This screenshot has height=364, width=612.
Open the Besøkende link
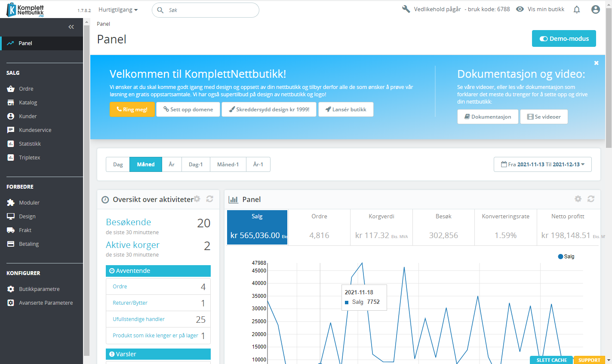coord(129,222)
